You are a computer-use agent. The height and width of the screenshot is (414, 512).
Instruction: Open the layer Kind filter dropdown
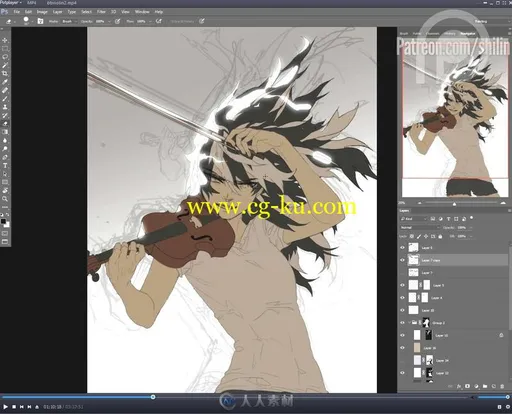(x=414, y=219)
